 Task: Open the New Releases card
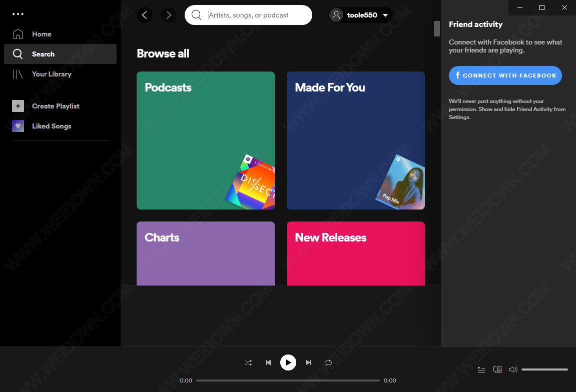tap(356, 253)
